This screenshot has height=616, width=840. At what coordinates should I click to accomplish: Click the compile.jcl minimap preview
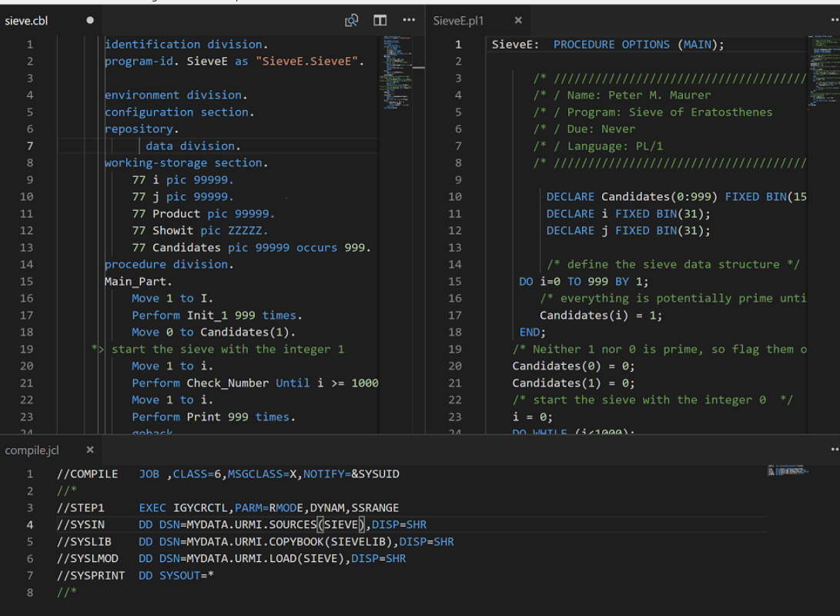pyautogui.click(x=788, y=470)
